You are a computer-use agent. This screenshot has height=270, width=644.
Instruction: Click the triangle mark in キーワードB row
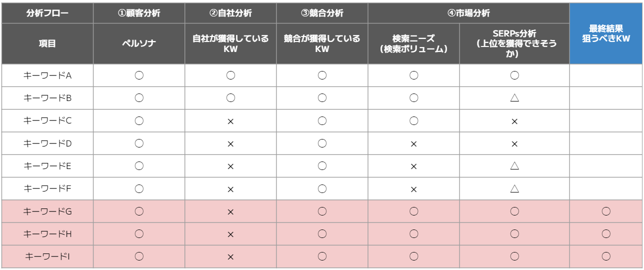[514, 98]
